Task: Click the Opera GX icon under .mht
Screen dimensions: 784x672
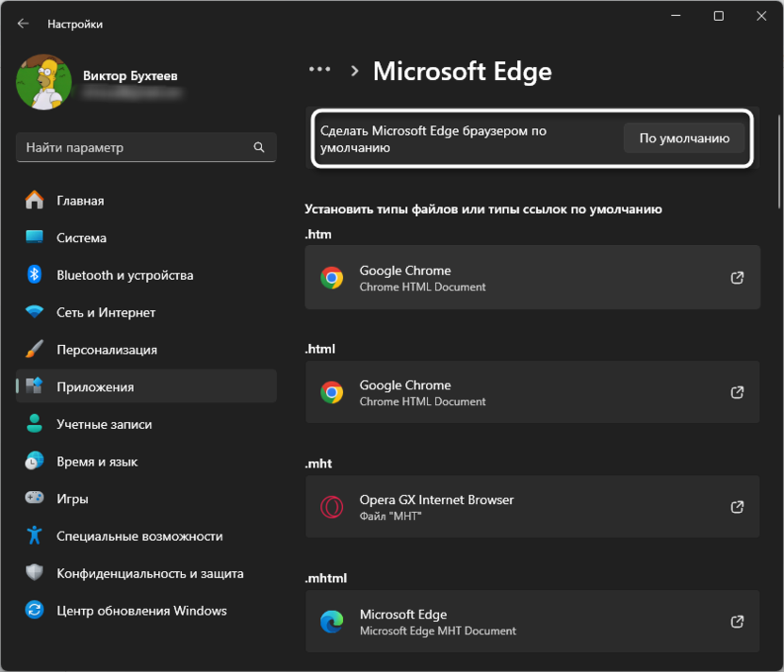Action: [x=332, y=507]
